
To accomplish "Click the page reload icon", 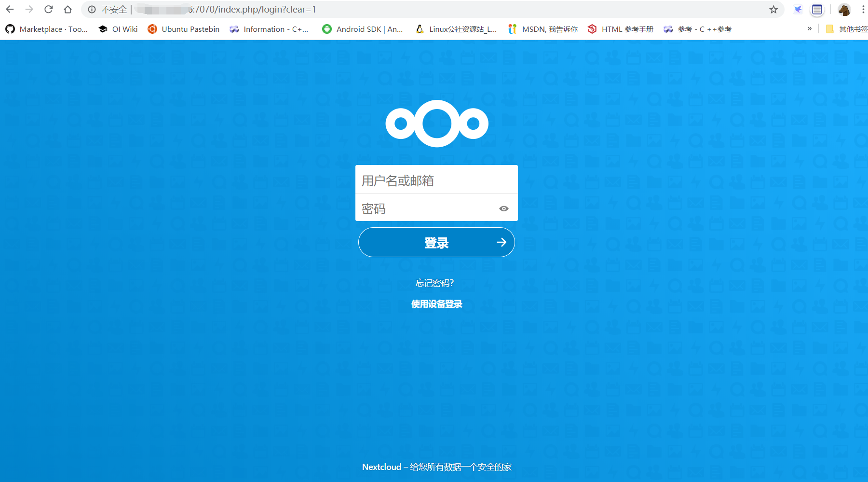I will point(48,9).
